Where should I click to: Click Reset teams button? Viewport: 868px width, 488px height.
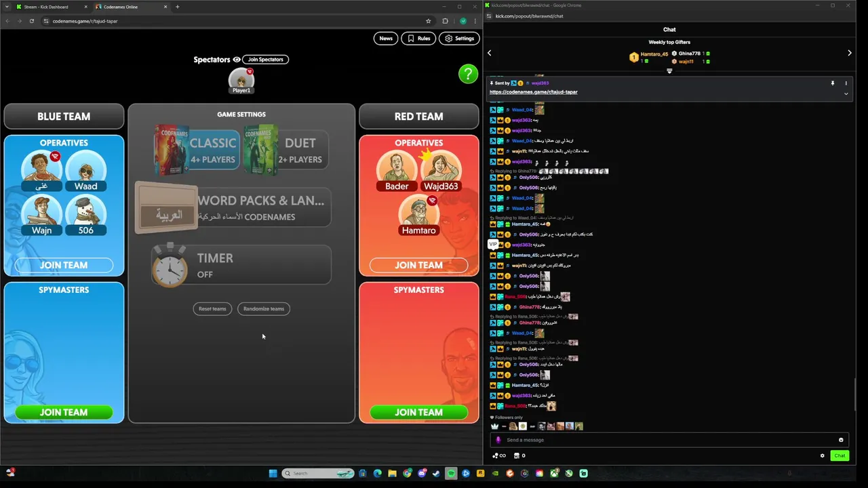[212, 309]
